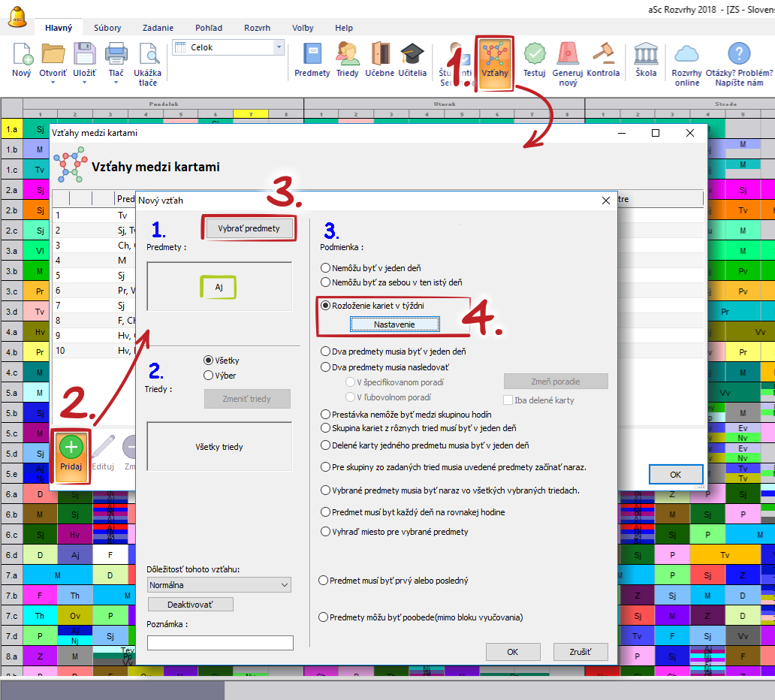Enable 'Iba delené karty' checkbox

508,400
